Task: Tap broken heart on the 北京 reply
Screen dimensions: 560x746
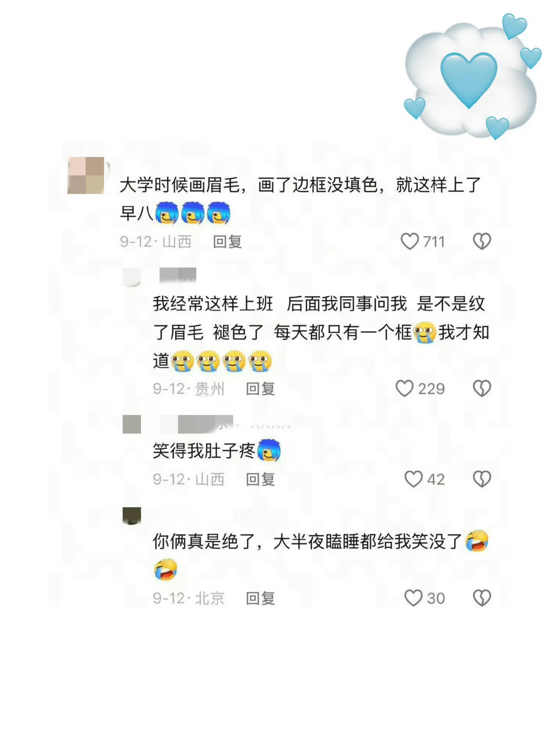Action: coord(482,598)
